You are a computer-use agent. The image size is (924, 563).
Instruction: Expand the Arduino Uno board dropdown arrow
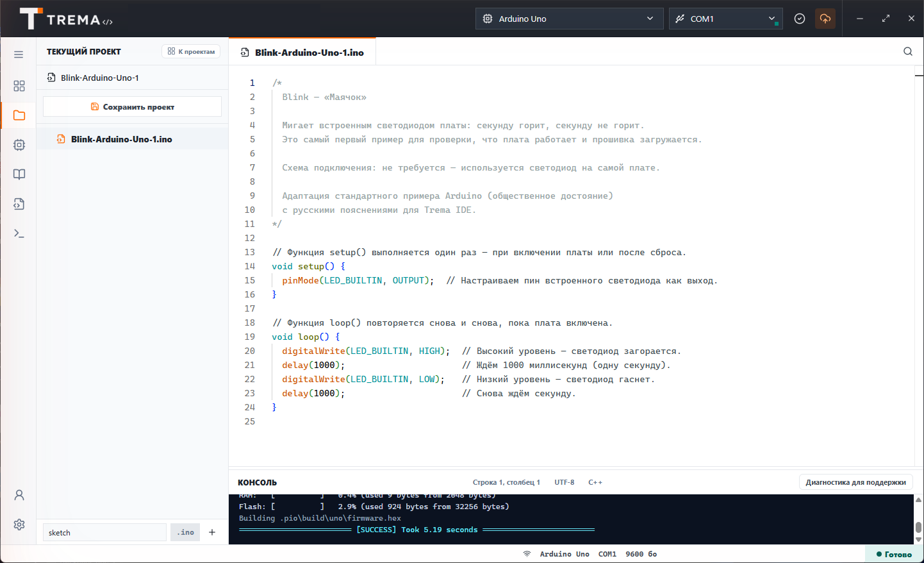click(650, 19)
